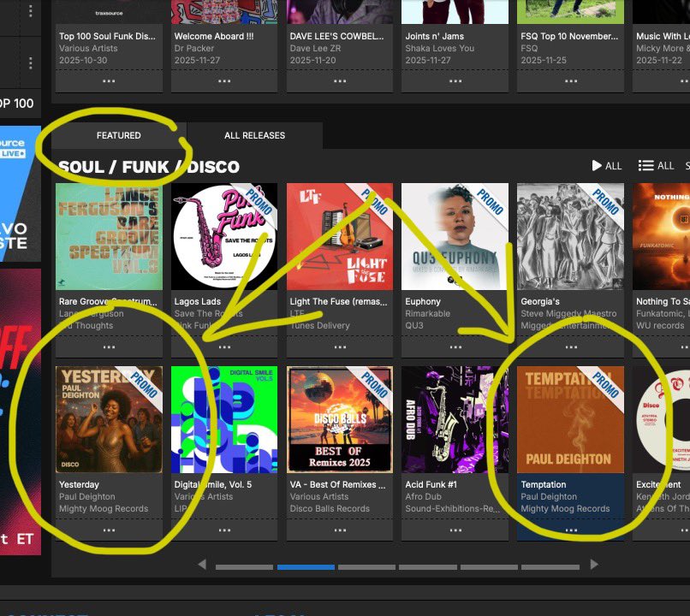Viewport: 690px width, 616px height.
Task: Open artist Dr Packer link
Action: pos(194,49)
